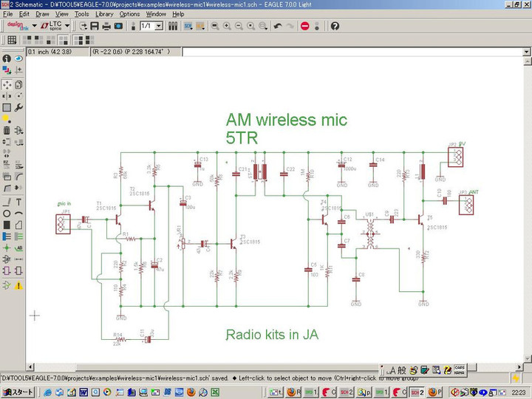Run the ERC warning triangle tool
Viewport: 532px width, 399px height.
pos(18,285)
